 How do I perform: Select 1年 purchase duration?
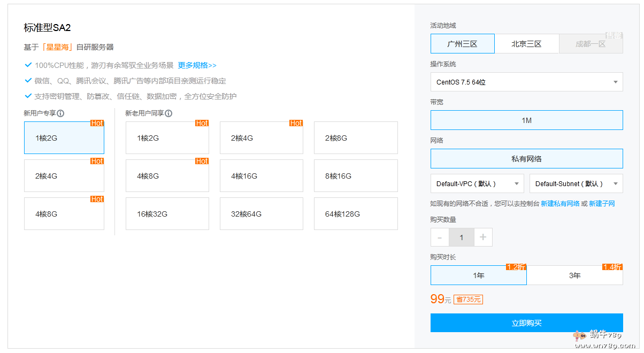click(x=478, y=275)
